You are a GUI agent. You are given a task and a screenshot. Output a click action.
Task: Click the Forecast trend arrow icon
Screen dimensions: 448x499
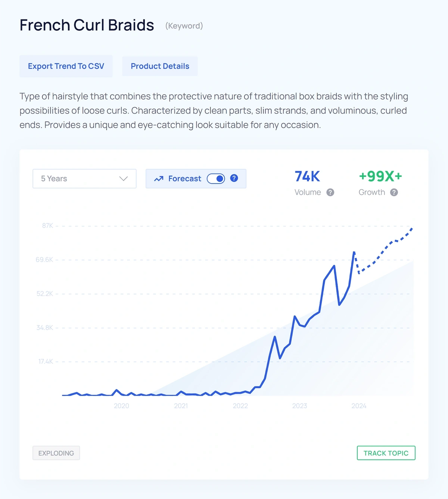[x=159, y=178]
